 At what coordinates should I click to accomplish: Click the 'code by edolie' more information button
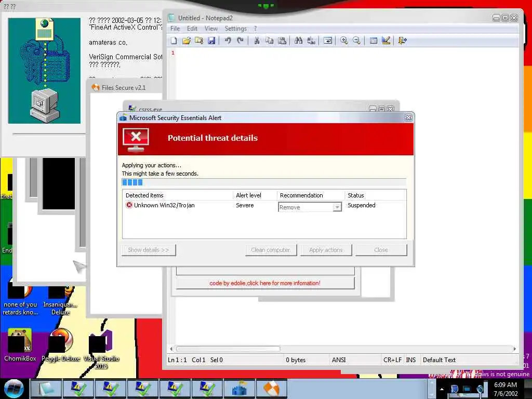(265, 283)
